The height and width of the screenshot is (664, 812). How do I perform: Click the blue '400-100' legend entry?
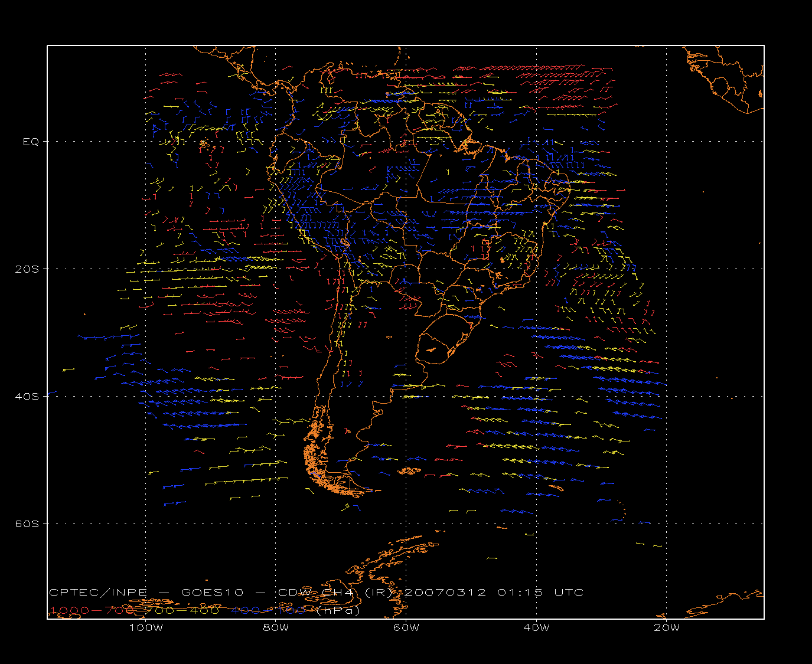[x=269, y=610]
